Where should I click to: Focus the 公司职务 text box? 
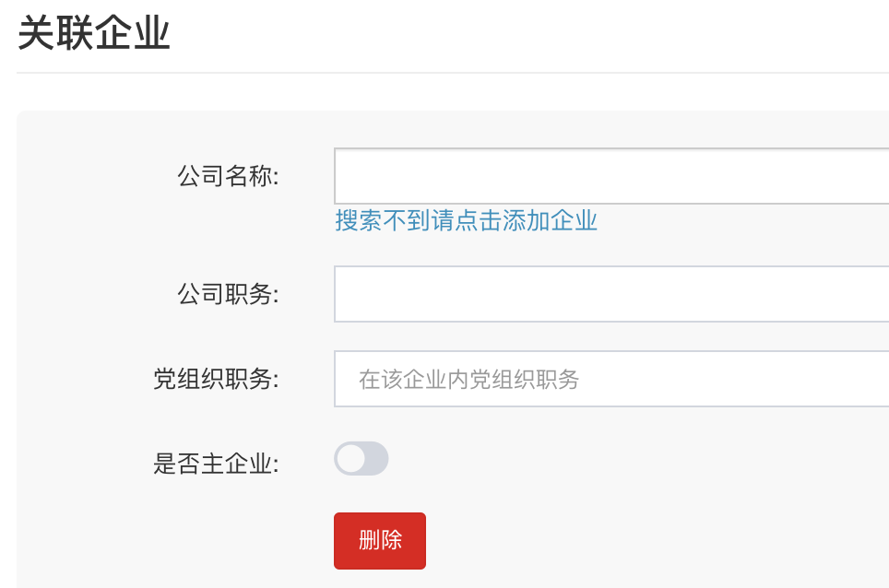tap(610, 294)
